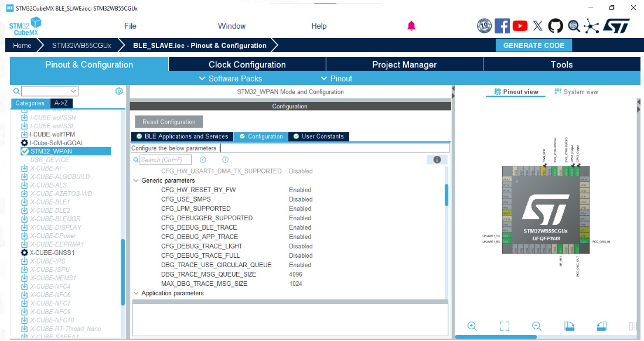Viewport: 644px width, 341px height.
Task: Open the notifications bell
Action: (x=412, y=26)
